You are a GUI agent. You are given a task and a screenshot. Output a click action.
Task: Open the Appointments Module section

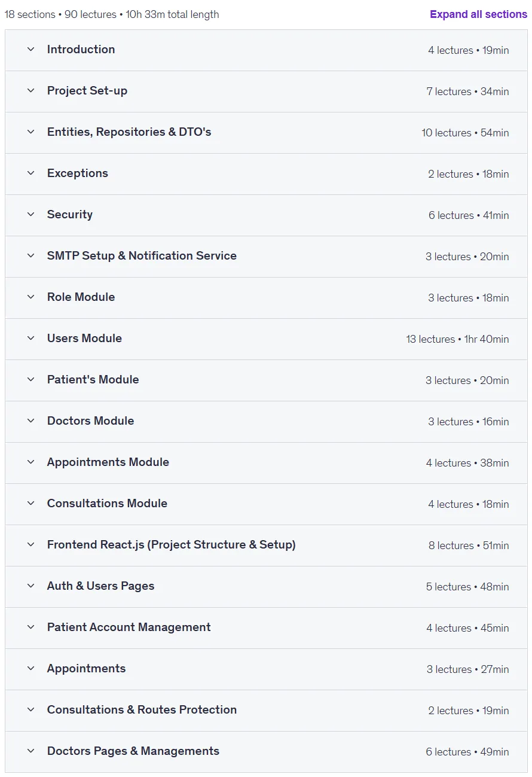click(x=266, y=462)
